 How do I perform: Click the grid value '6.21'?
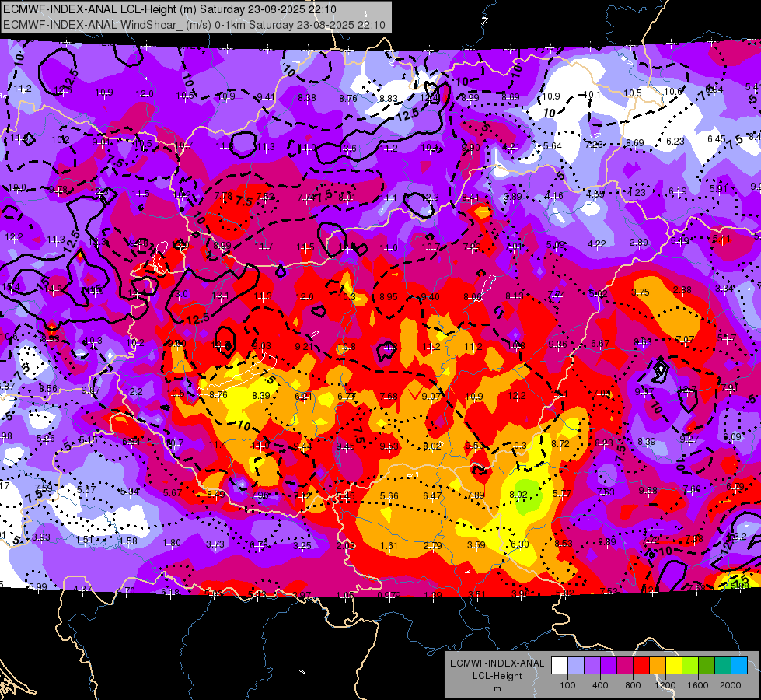click(303, 397)
